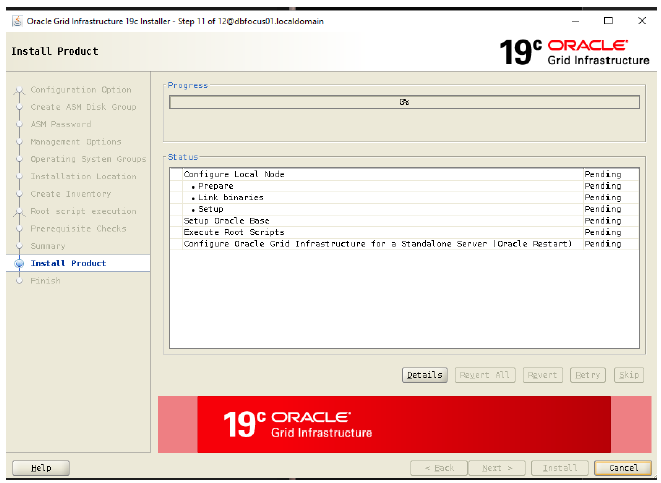
Task: Maximize the installer window
Action: click(608, 21)
